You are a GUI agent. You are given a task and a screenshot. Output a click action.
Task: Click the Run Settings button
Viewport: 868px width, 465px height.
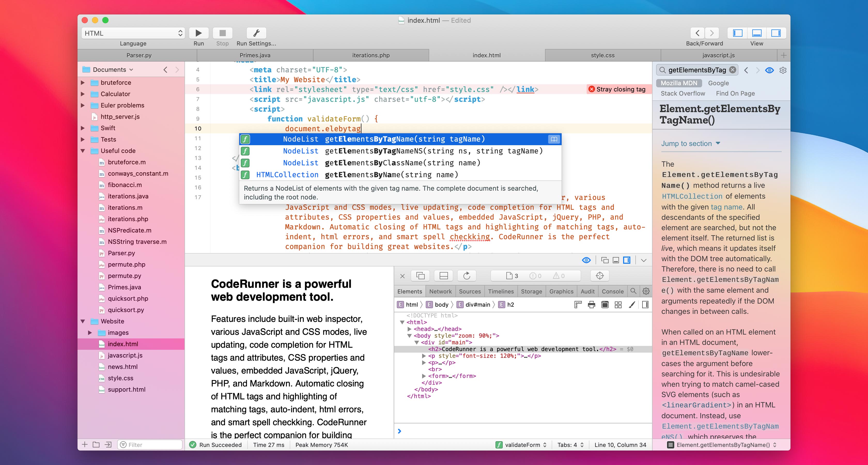point(257,33)
